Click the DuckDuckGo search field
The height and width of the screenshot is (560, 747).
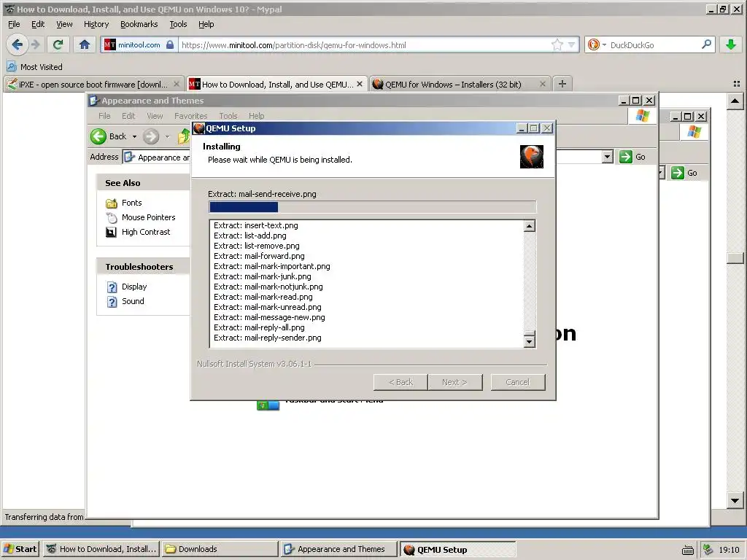[654, 44]
